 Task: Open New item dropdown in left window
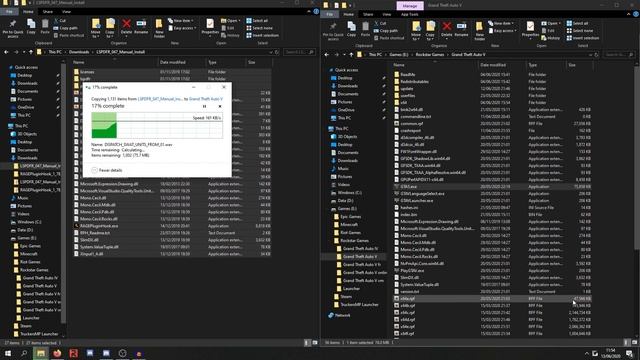click(180, 20)
